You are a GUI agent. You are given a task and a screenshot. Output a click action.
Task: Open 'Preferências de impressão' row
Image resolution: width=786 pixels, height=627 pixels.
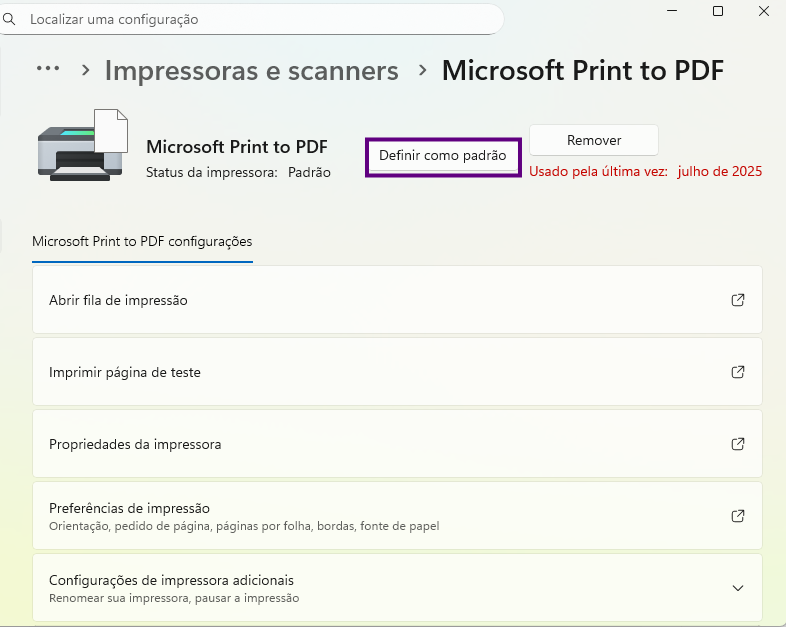point(397,516)
